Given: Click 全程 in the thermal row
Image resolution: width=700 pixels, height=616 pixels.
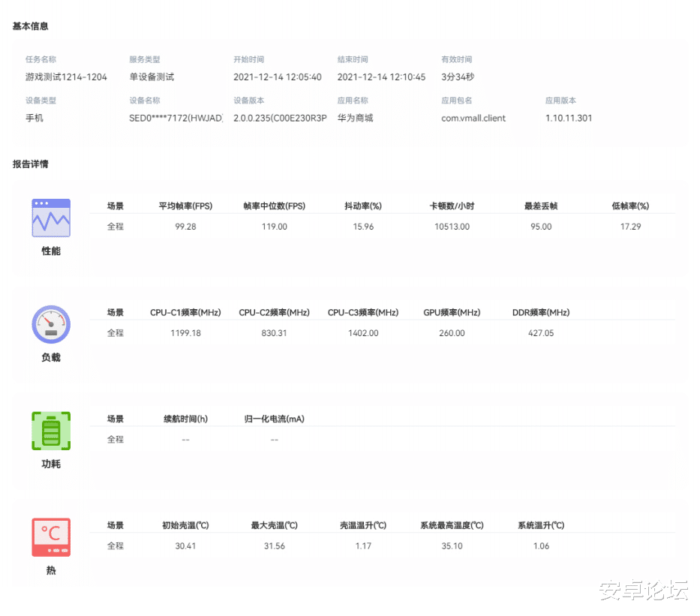Looking at the screenshot, I should tap(116, 546).
